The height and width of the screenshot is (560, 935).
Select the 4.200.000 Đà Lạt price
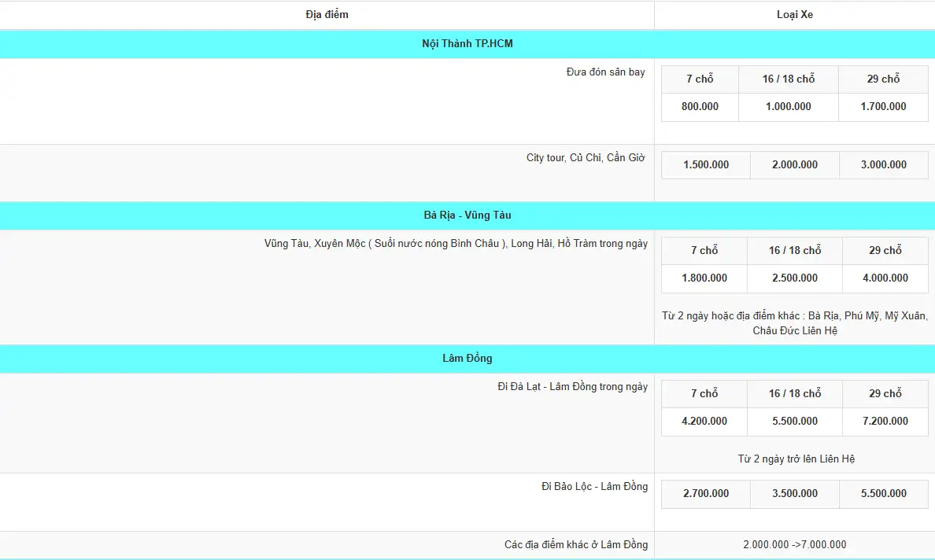704,422
